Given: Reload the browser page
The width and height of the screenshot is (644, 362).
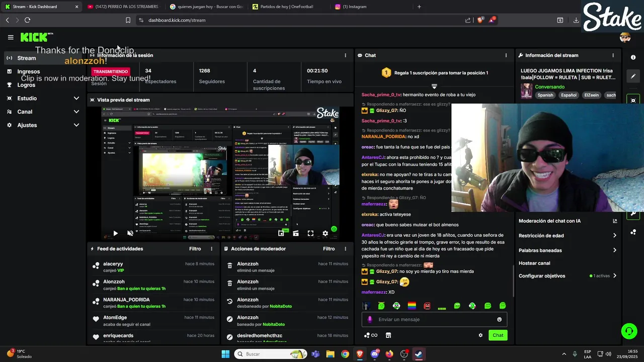Looking at the screenshot, I should tap(27, 20).
